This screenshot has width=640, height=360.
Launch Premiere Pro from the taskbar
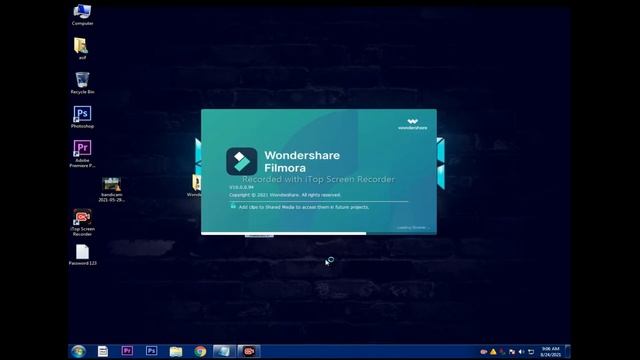point(127,351)
